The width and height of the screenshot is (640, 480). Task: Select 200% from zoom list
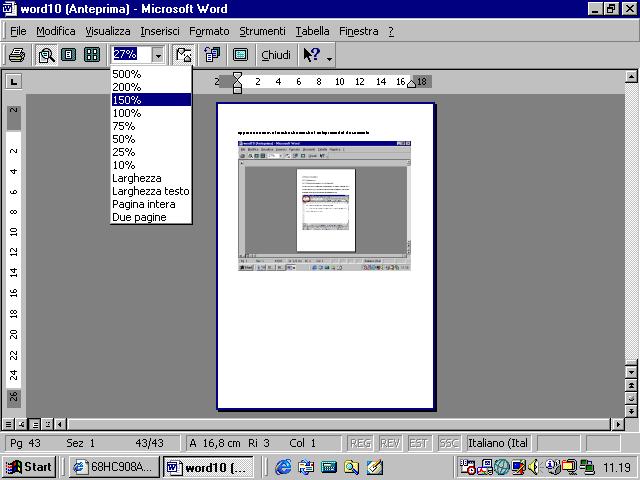tap(151, 87)
